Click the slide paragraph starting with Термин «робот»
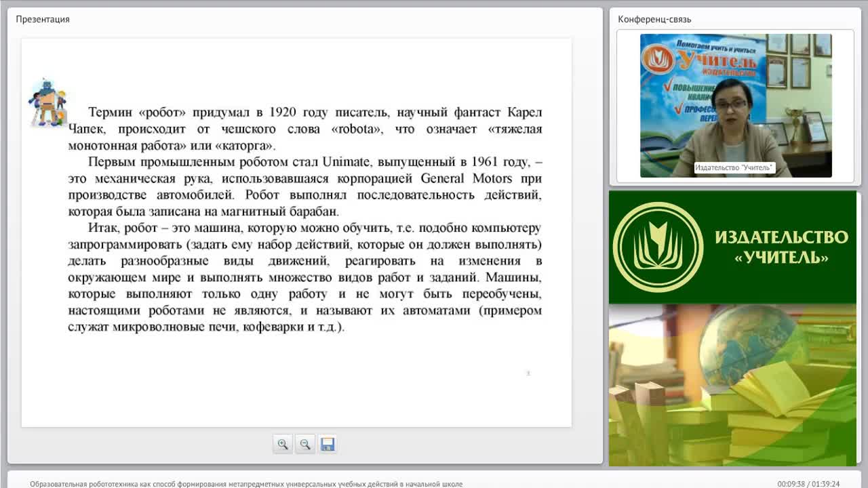This screenshot has width=868, height=488. pos(305,129)
